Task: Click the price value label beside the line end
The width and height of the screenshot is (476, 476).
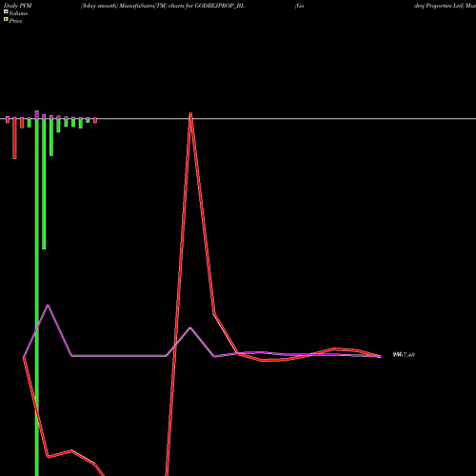Action: click(404, 355)
